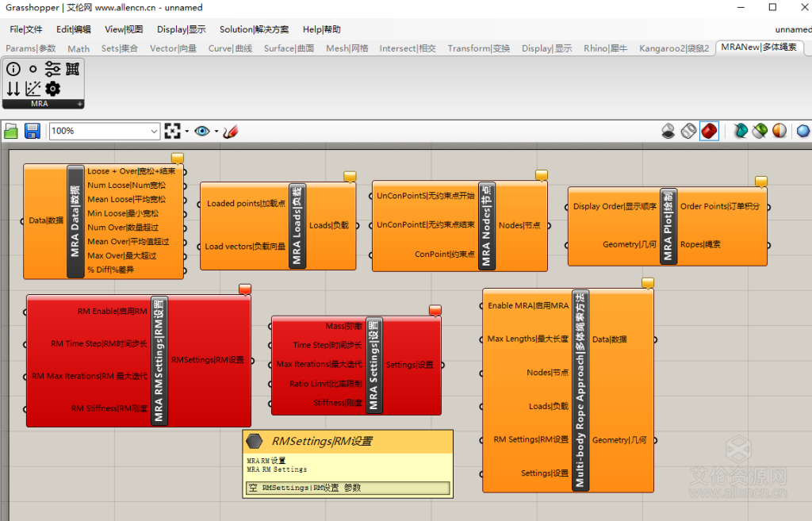Select the Multi-body Rope Approach name bar
The height and width of the screenshot is (521, 812).
coord(580,390)
